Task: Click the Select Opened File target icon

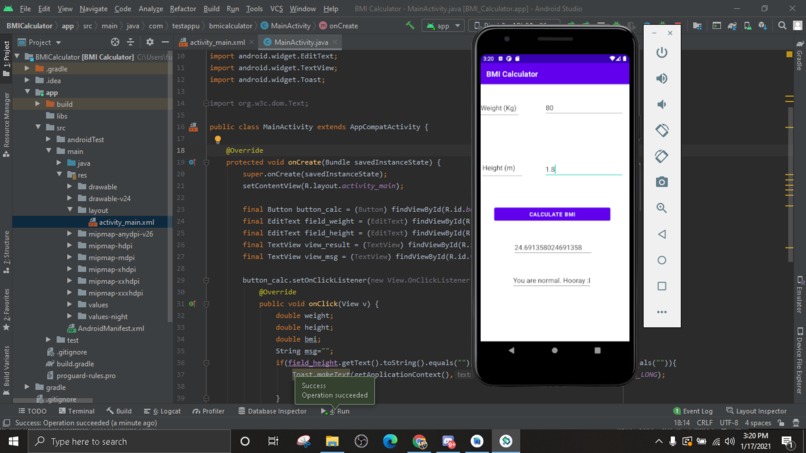Action: tap(115, 42)
